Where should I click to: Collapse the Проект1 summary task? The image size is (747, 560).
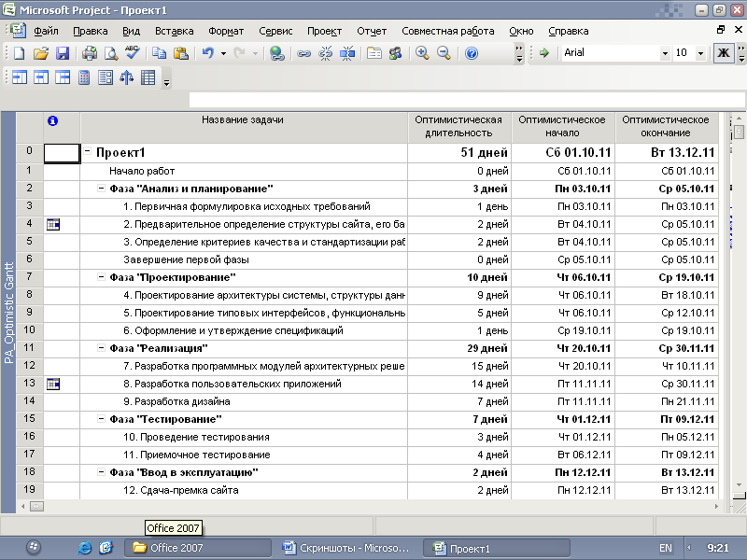[87, 152]
